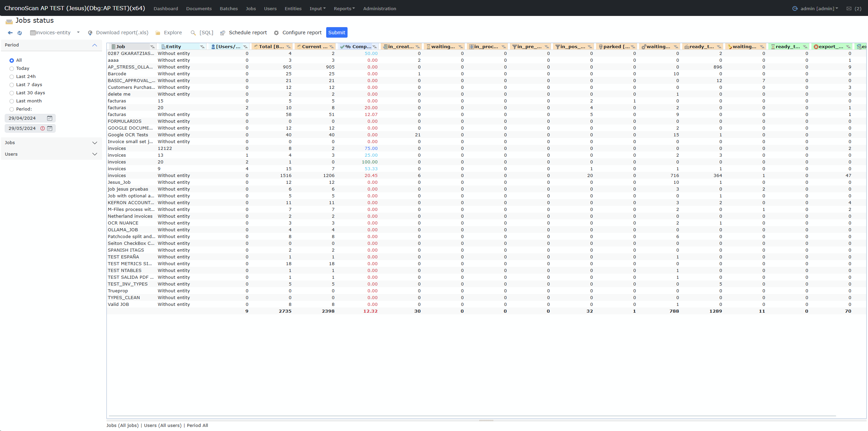Click the 29/05/2024 end date field
868x431 pixels.
[22, 128]
